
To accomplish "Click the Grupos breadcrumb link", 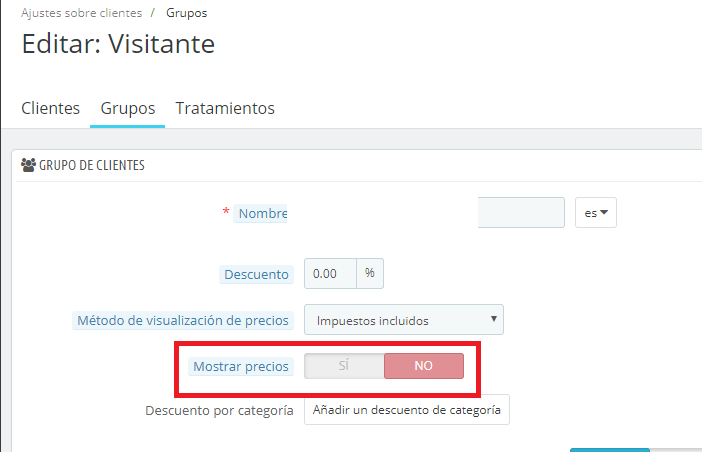I will pyautogui.click(x=187, y=13).
